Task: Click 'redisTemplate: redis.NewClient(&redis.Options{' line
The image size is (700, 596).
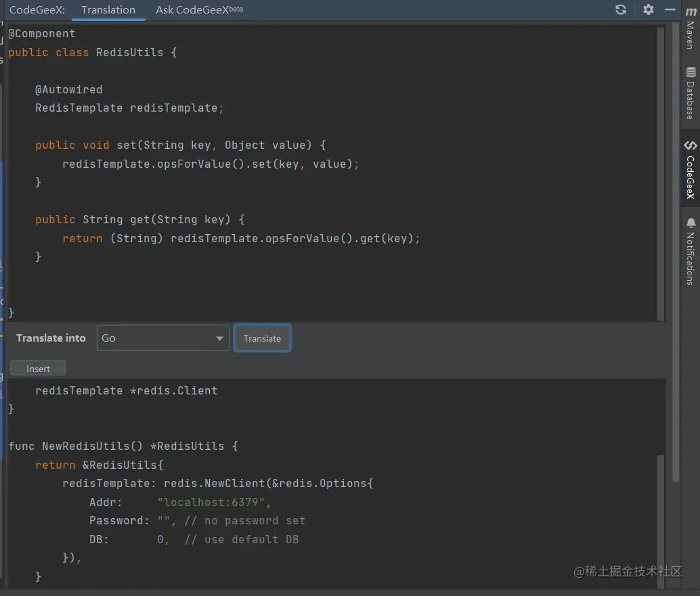Action: (x=217, y=484)
